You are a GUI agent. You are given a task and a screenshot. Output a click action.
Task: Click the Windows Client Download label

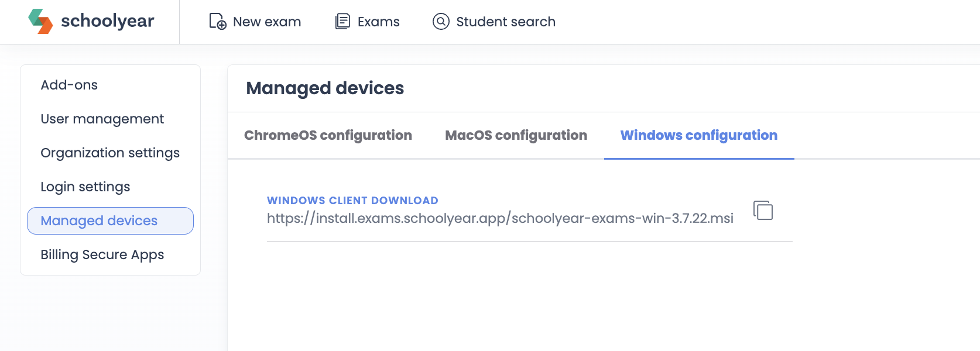[352, 200]
